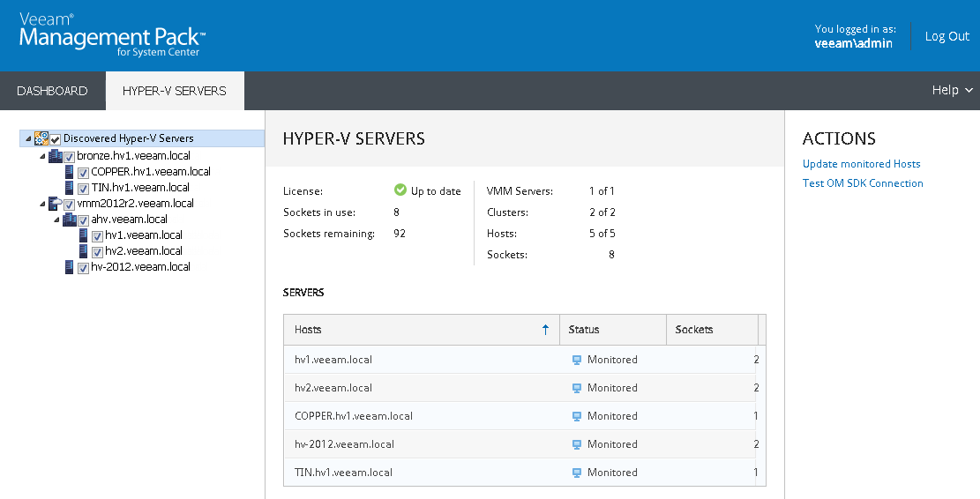Collapse bronze.hv1.veeam.local tree node
This screenshot has height=499, width=980.
(x=42, y=156)
